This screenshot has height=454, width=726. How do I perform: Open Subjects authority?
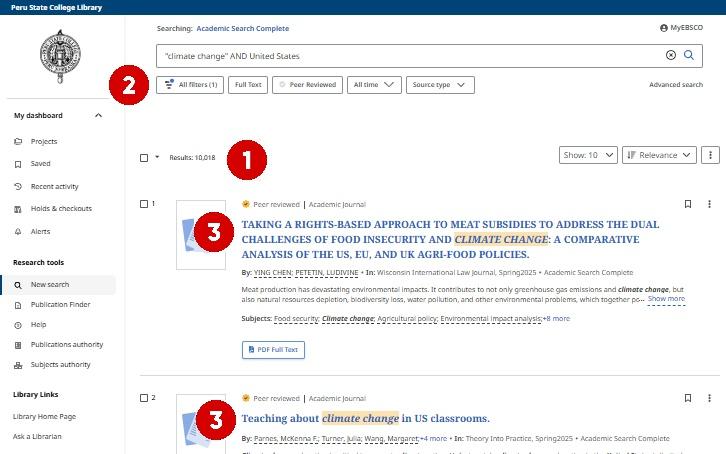(x=60, y=365)
